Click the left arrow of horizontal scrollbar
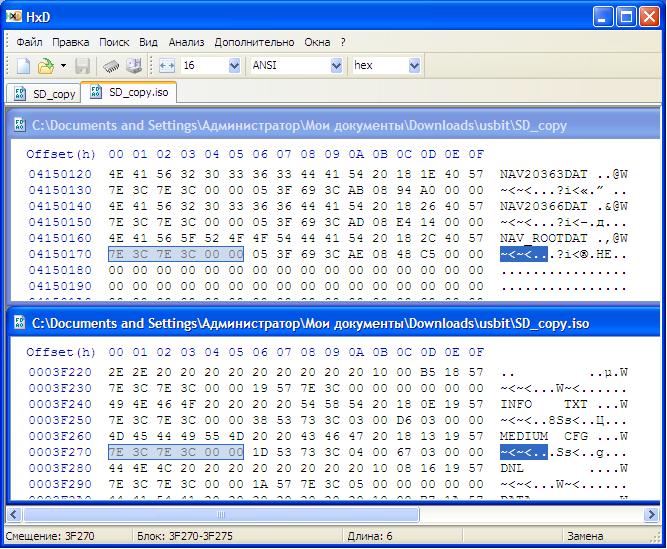 point(14,515)
